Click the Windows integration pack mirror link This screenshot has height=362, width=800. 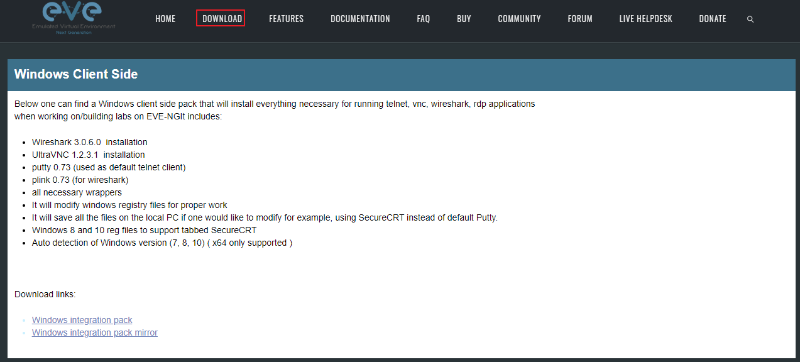(x=95, y=332)
